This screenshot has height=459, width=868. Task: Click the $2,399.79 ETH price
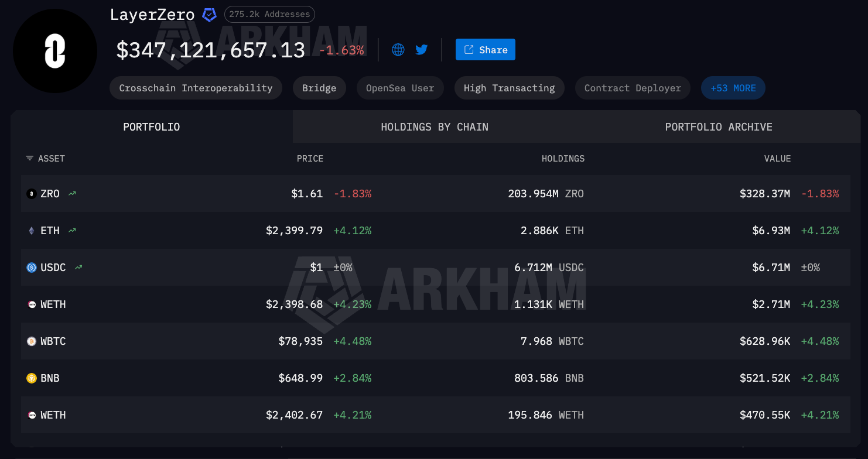[x=294, y=231]
